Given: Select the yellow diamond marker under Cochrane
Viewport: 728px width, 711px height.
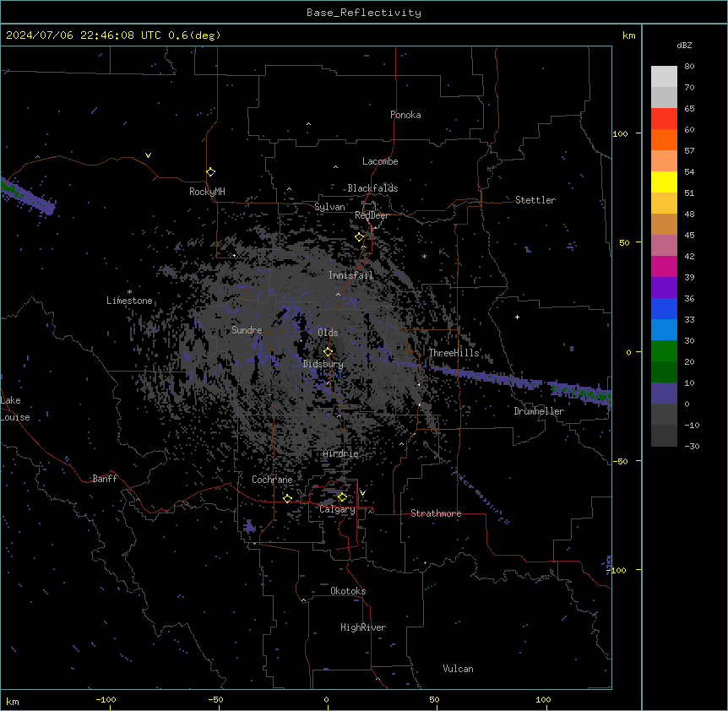Looking at the screenshot, I should tap(287, 498).
